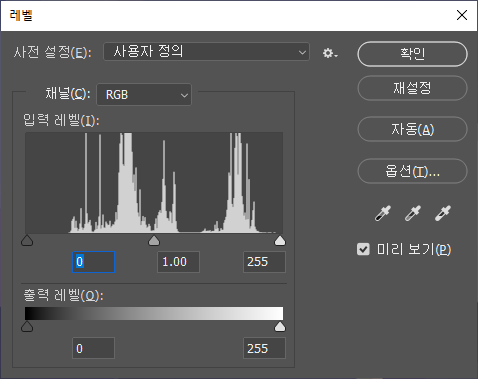Click the 재설정 reset button
The height and width of the screenshot is (379, 478).
tap(412, 88)
